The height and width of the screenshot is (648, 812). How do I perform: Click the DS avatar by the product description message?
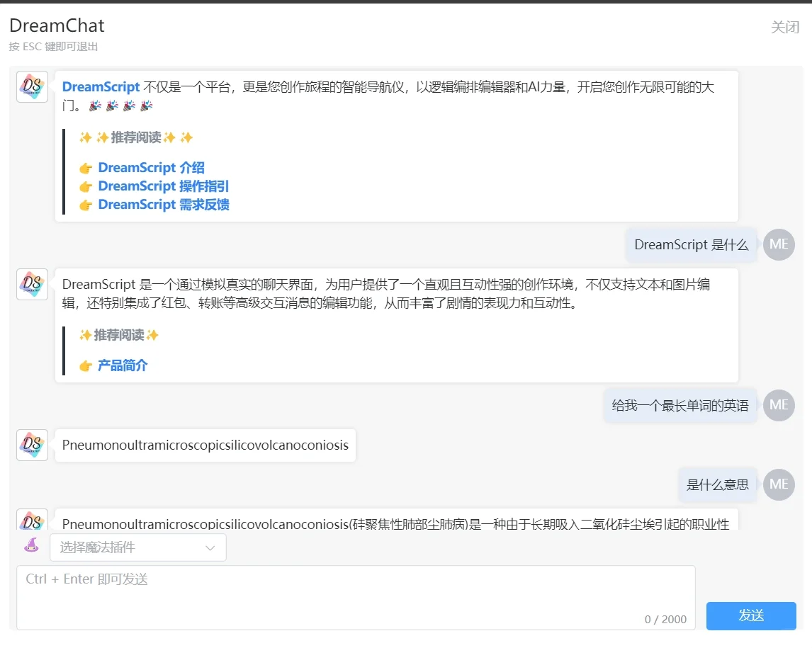(x=31, y=284)
